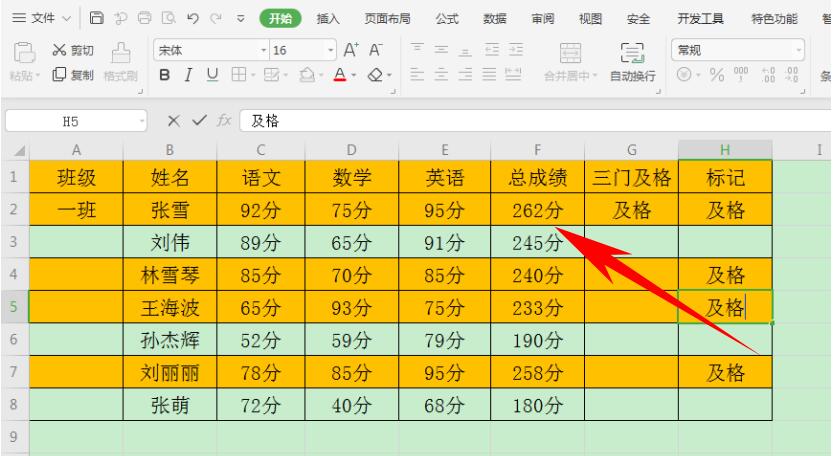The height and width of the screenshot is (456, 833).
Task: Switch to the Review (审阅) tab
Action: [x=542, y=19]
